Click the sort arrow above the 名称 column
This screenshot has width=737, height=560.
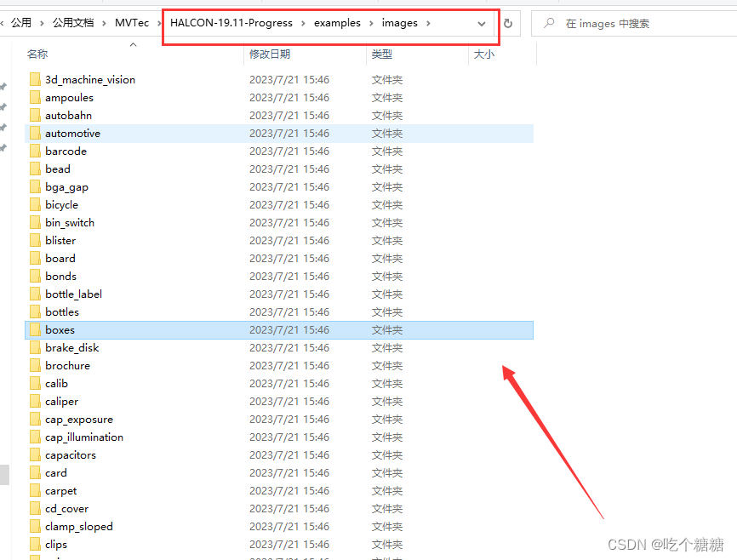pyautogui.click(x=132, y=45)
